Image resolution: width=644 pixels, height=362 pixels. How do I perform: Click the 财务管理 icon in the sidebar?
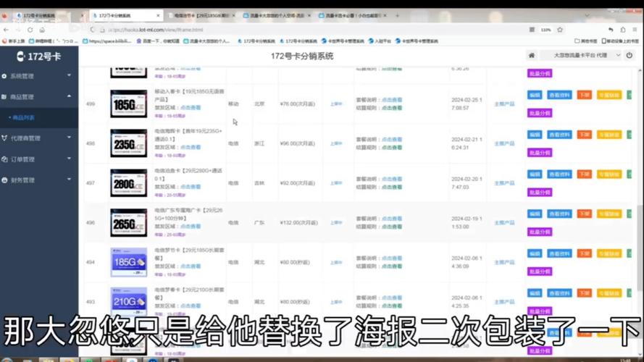[x=4, y=180]
